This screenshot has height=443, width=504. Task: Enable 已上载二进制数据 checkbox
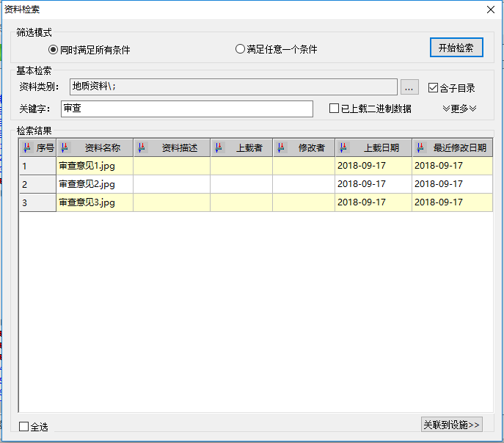[x=335, y=109]
